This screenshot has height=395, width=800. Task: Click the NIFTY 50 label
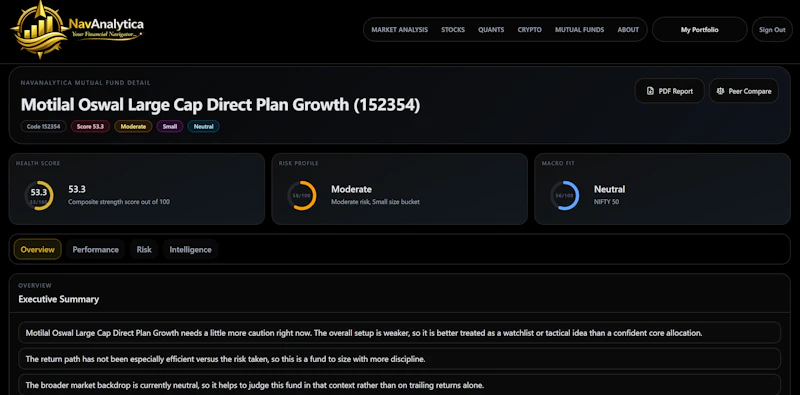pyautogui.click(x=606, y=202)
